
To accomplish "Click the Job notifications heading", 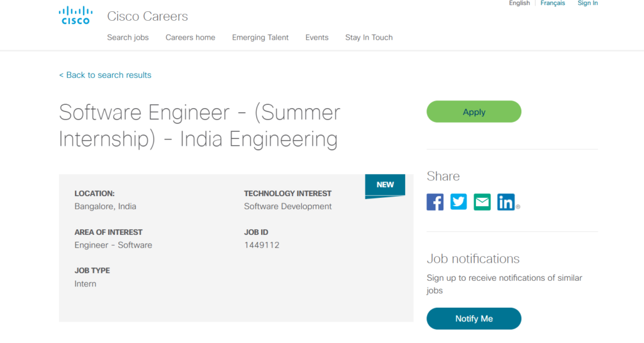I will point(473,258).
